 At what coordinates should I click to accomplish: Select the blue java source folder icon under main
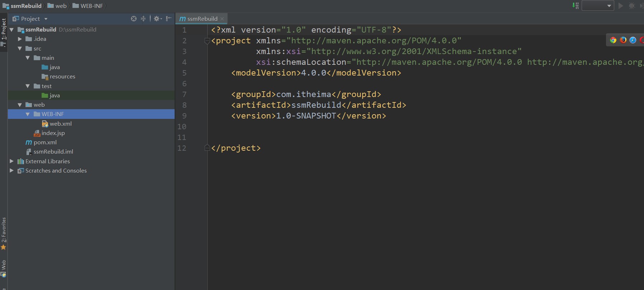45,67
